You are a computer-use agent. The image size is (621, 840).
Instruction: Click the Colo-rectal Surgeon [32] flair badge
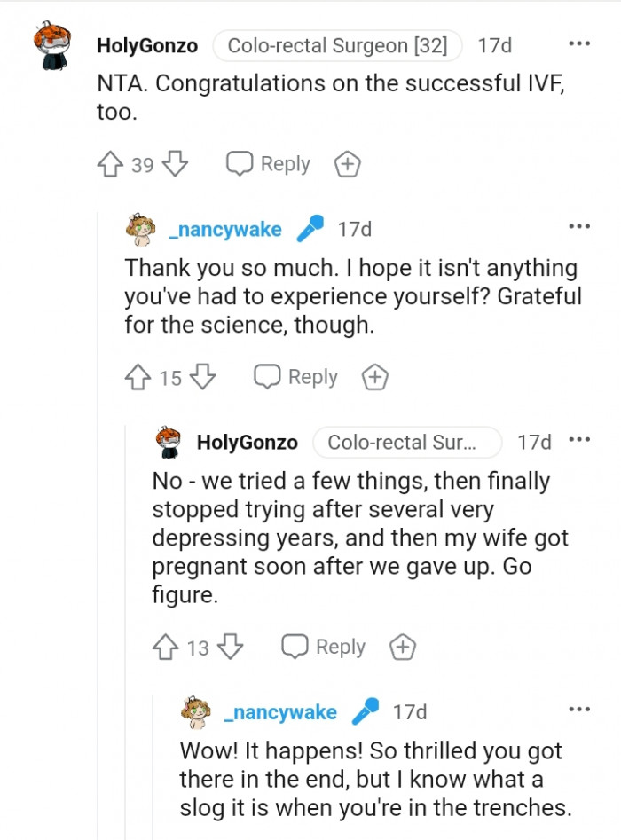pos(338,44)
